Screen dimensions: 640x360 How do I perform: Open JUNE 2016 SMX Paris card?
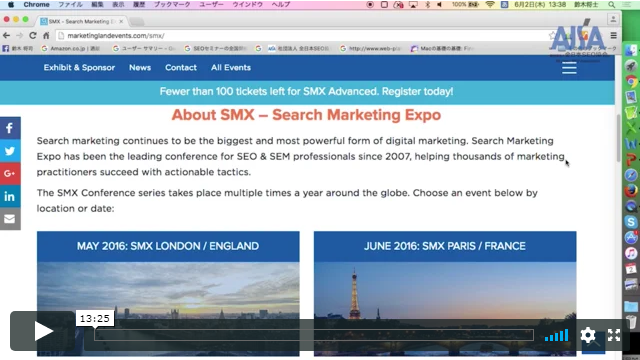click(445, 293)
